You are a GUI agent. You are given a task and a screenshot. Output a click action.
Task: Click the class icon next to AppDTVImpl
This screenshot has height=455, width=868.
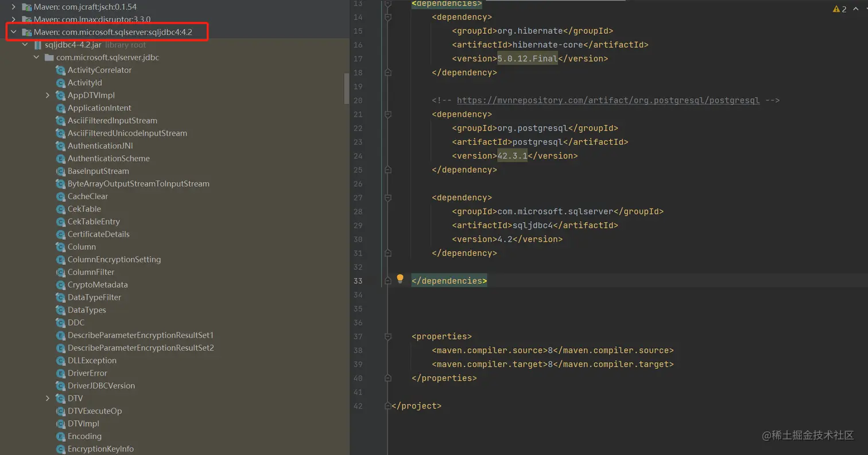[x=60, y=95]
